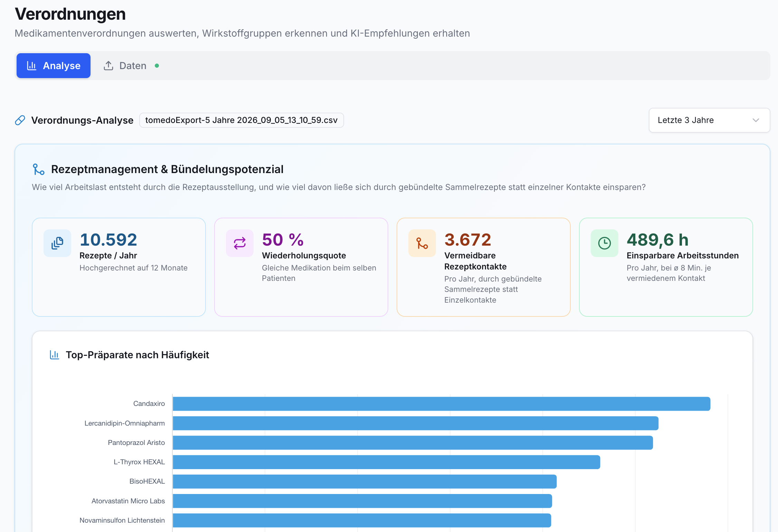Open the Letzte 3 Jahre time range dropdown
The height and width of the screenshot is (532, 778).
[x=709, y=120]
